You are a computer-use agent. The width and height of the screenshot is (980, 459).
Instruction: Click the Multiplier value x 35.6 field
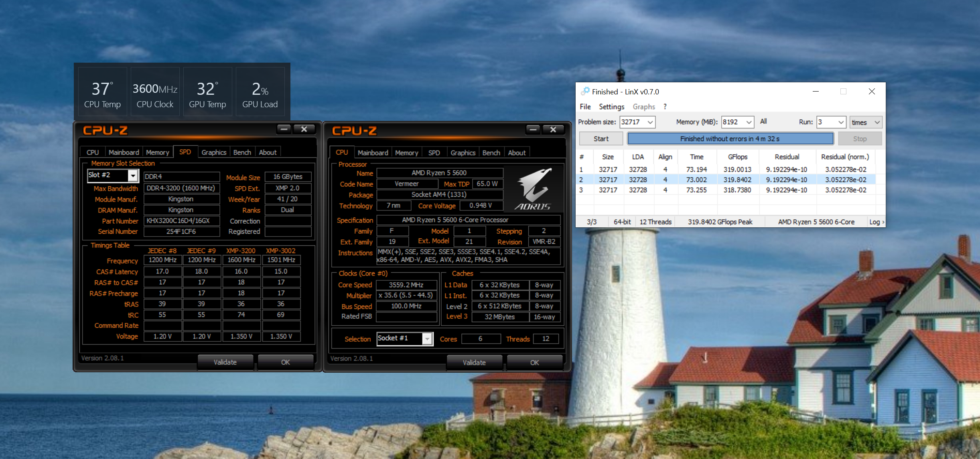pyautogui.click(x=406, y=296)
